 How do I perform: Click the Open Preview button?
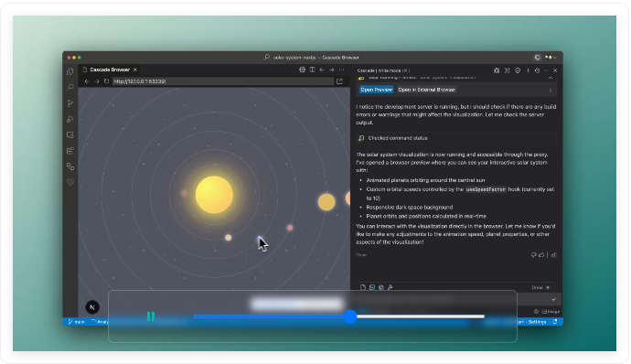pos(376,90)
